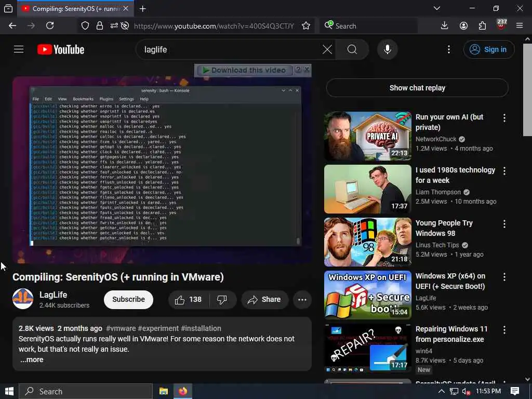Visit the NetworkChuck channel name
532x399 pixels.
(x=436, y=139)
